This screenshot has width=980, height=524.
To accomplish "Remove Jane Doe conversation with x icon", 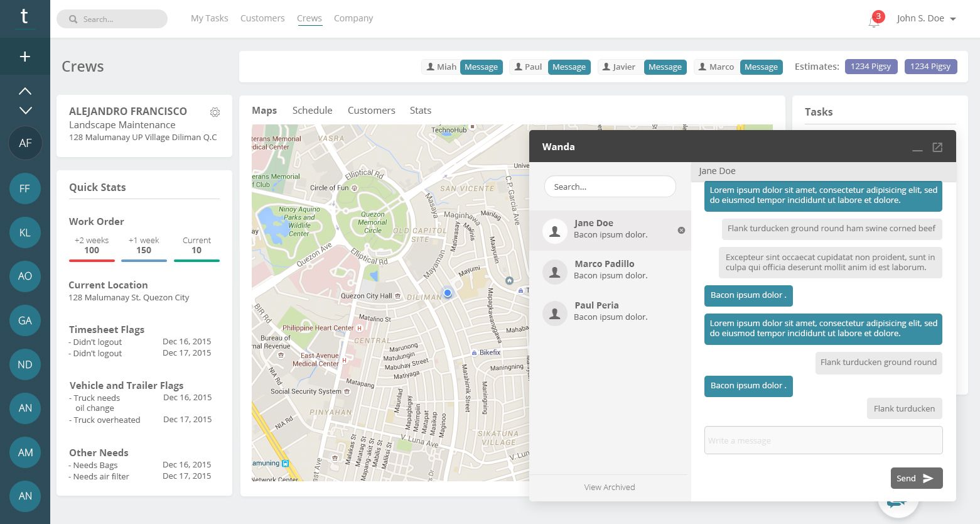I will point(681,230).
